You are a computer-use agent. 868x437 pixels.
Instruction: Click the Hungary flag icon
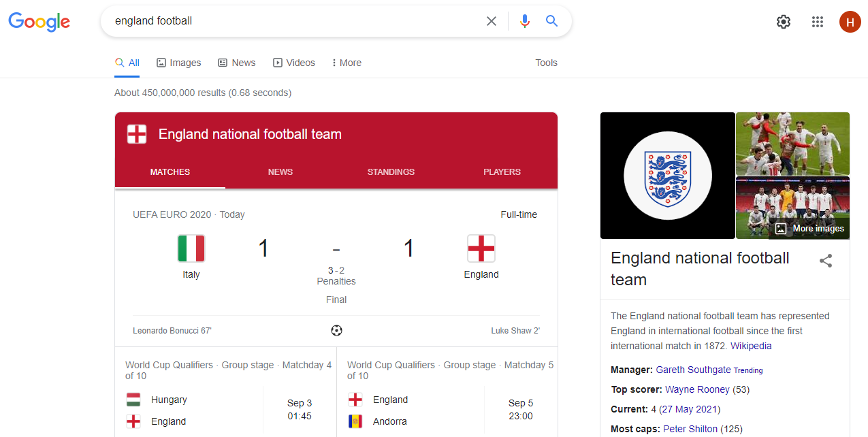click(x=133, y=400)
